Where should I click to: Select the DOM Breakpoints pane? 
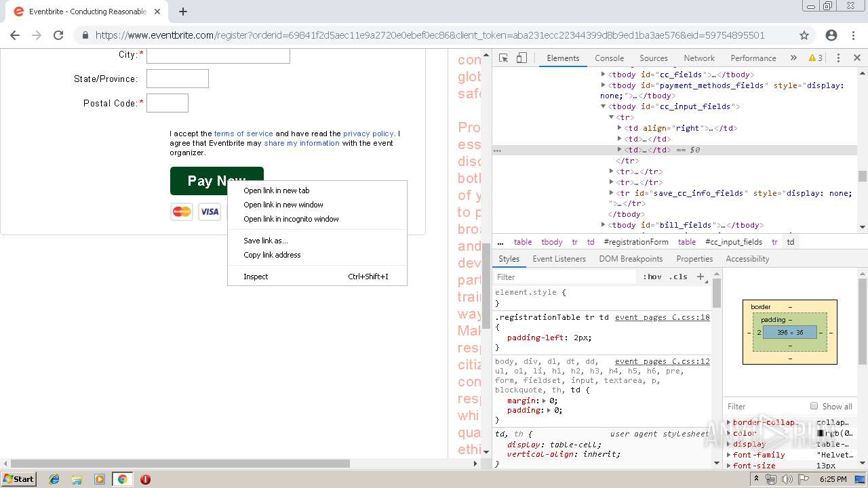click(x=631, y=259)
